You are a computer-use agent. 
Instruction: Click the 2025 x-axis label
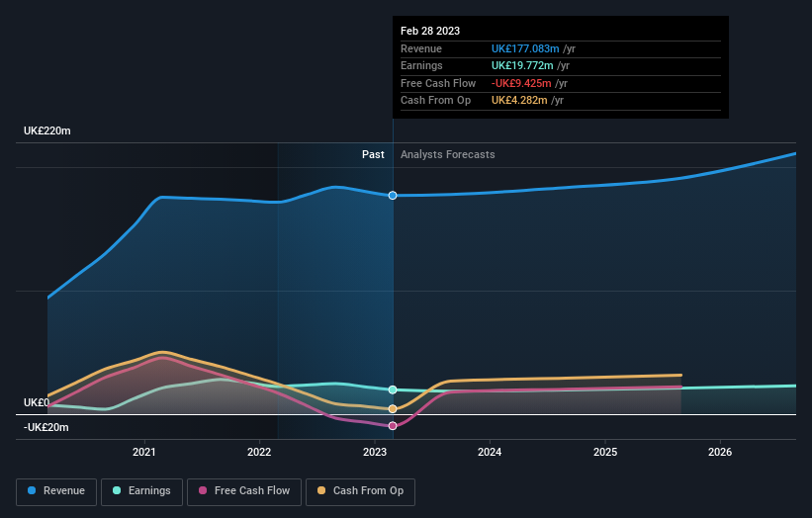click(605, 452)
